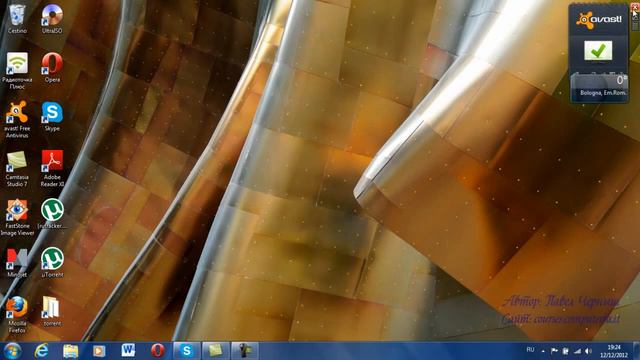
Task: Select the Opera desktop shortcut
Action: point(52,67)
